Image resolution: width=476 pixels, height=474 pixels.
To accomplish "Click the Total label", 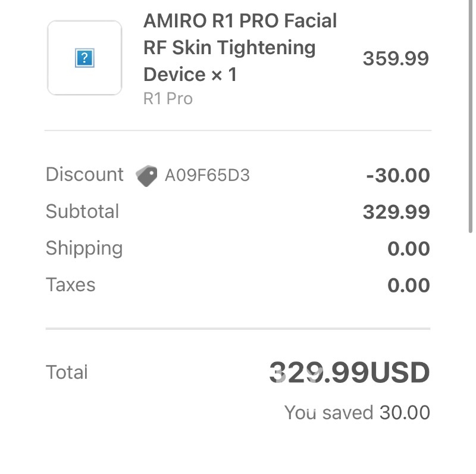I will tap(67, 372).
